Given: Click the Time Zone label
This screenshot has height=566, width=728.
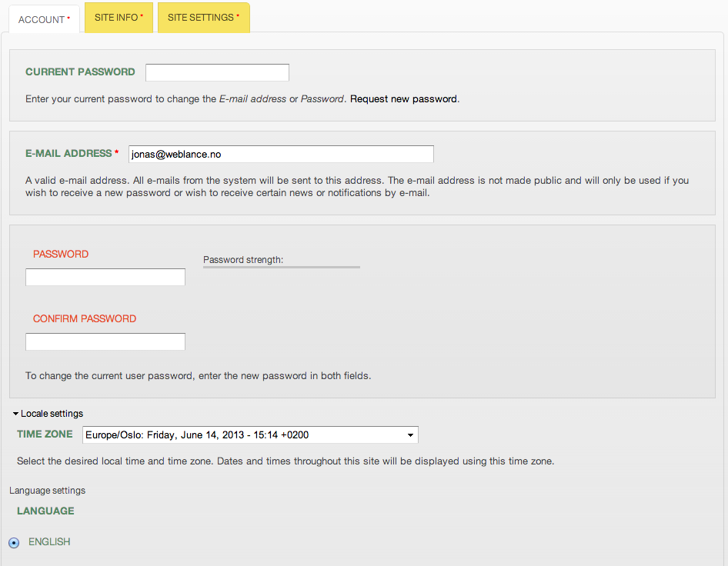Looking at the screenshot, I should point(45,434).
